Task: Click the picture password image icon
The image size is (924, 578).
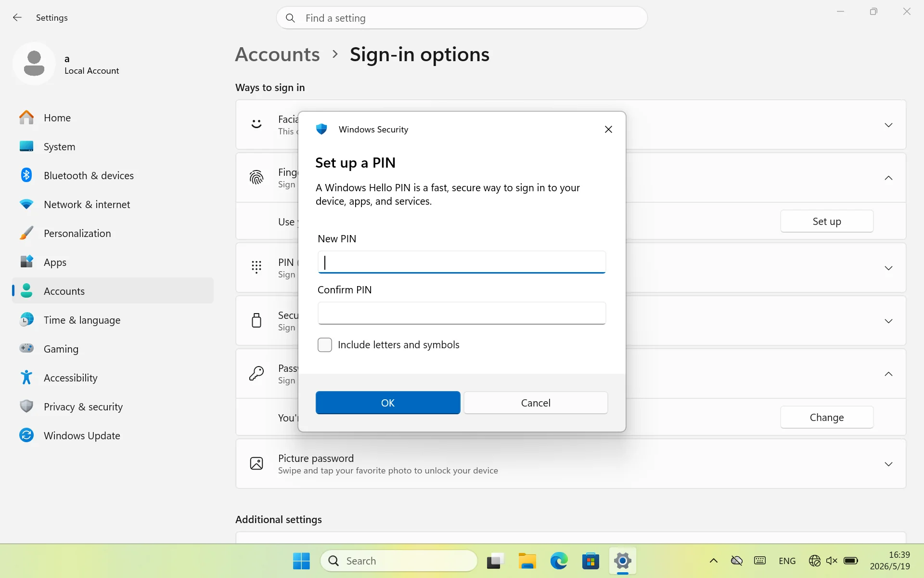Action: [x=257, y=463]
